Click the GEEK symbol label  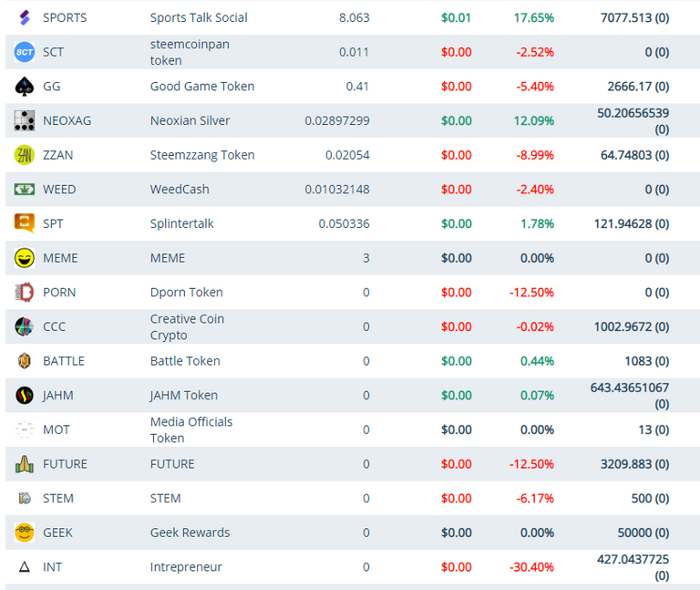tap(57, 533)
